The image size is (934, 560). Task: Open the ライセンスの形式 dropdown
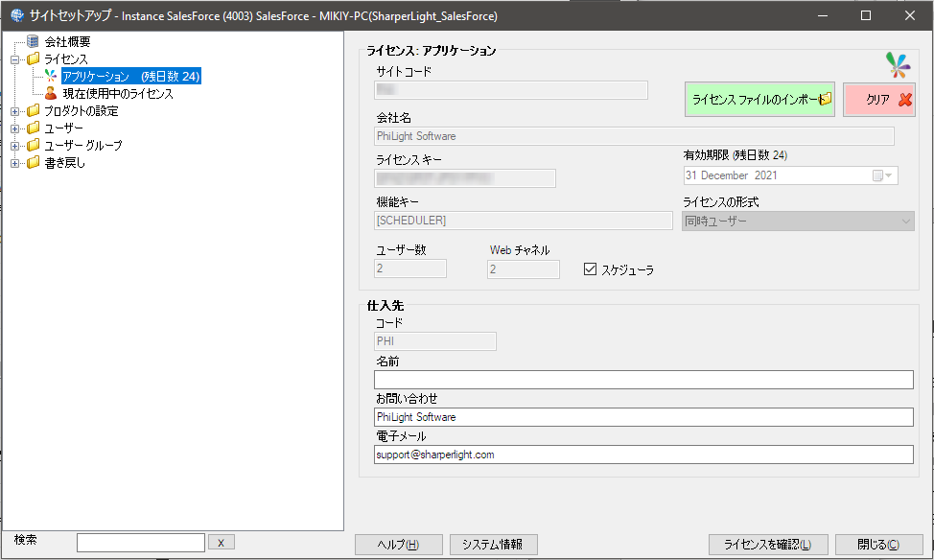pos(905,222)
